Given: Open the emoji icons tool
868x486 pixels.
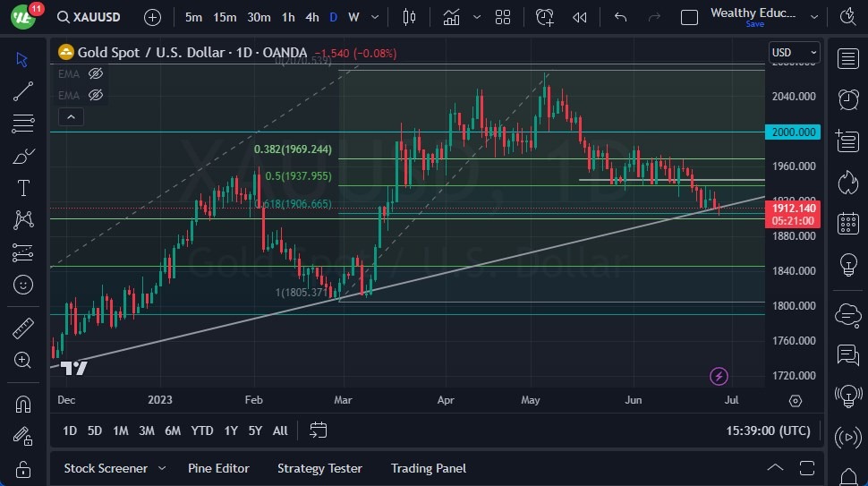Looking at the screenshot, I should (22, 286).
